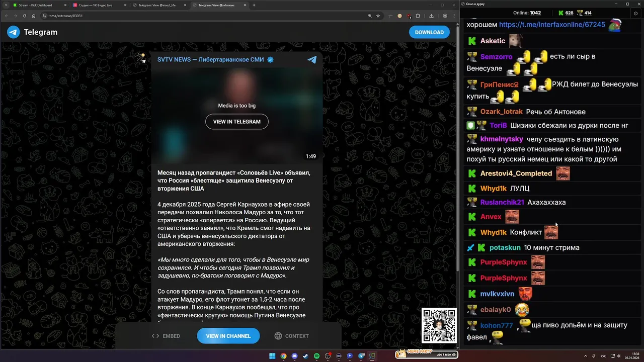Click the volume icon in the system tray
644x362 pixels.
pos(618,356)
